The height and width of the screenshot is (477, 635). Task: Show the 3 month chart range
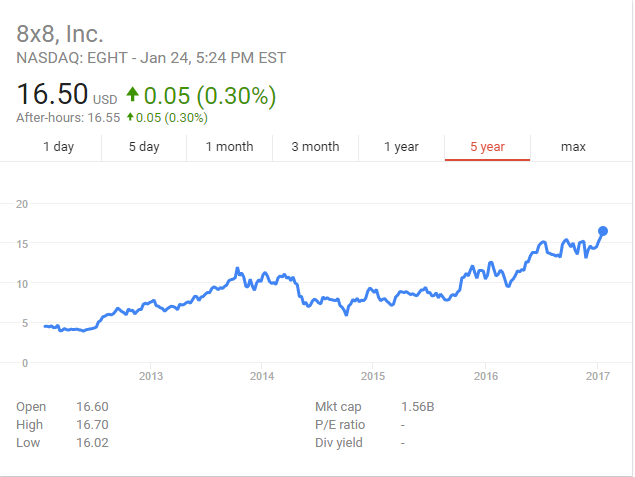315,147
